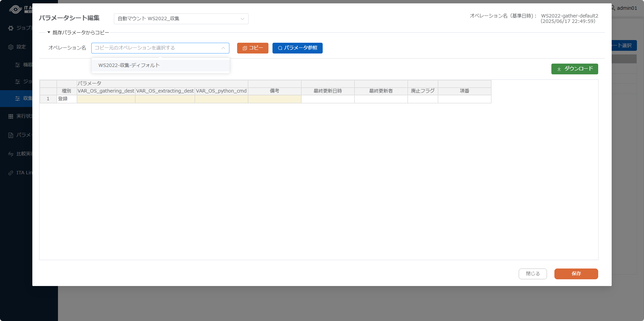Click 閉じる to close the dialog
Screen dimensions: 644x321
(x=533, y=274)
